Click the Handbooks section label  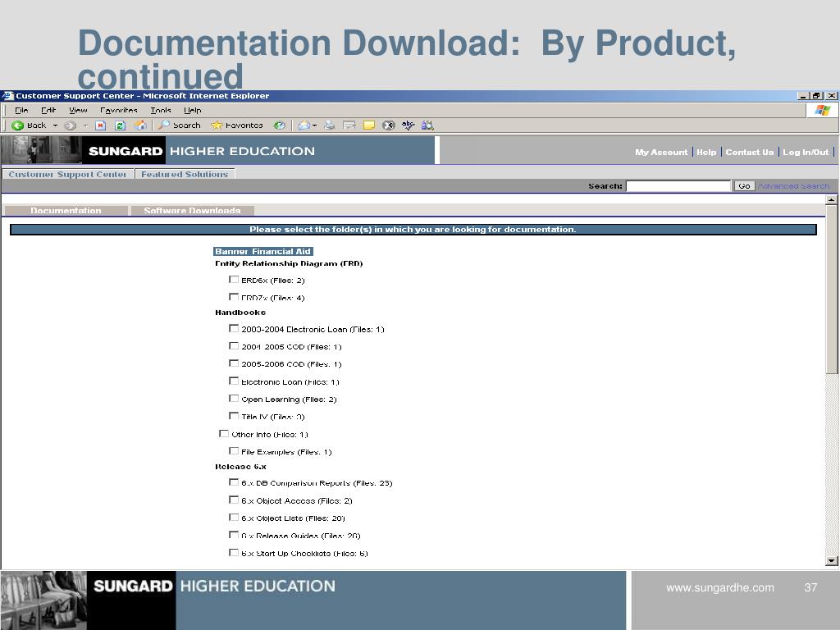pyautogui.click(x=240, y=313)
